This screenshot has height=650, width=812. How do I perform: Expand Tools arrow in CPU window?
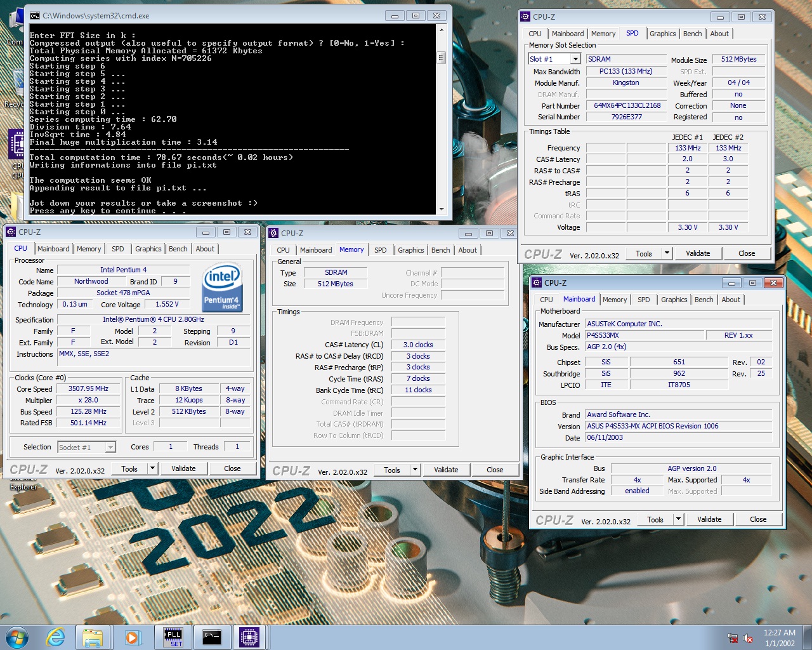coord(152,468)
